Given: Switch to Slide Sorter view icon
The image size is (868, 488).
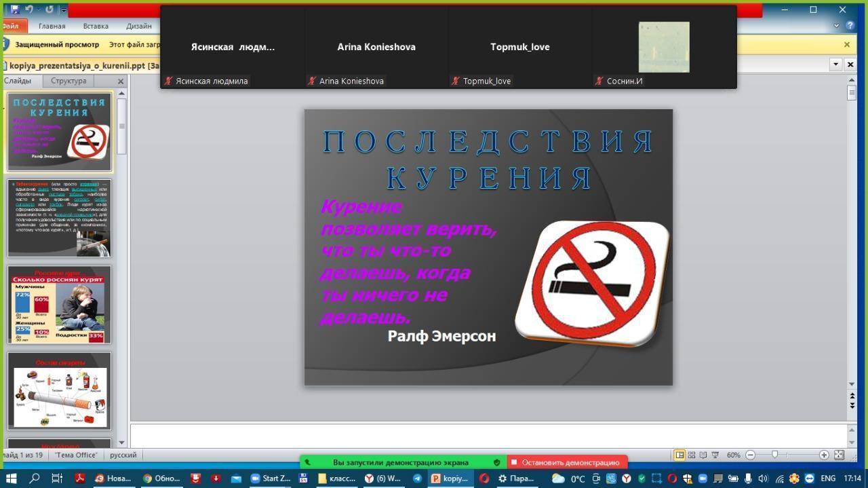Looking at the screenshot, I should [x=692, y=455].
